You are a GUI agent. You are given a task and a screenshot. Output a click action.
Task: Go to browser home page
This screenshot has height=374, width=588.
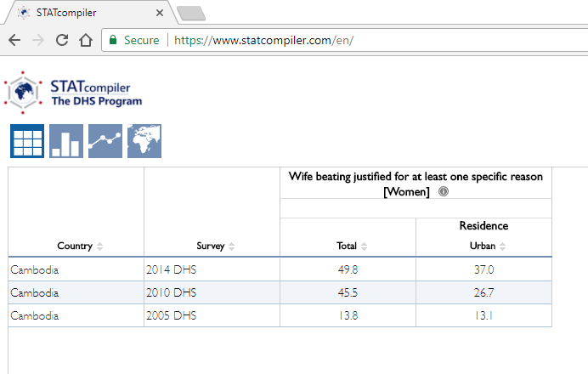coord(85,40)
